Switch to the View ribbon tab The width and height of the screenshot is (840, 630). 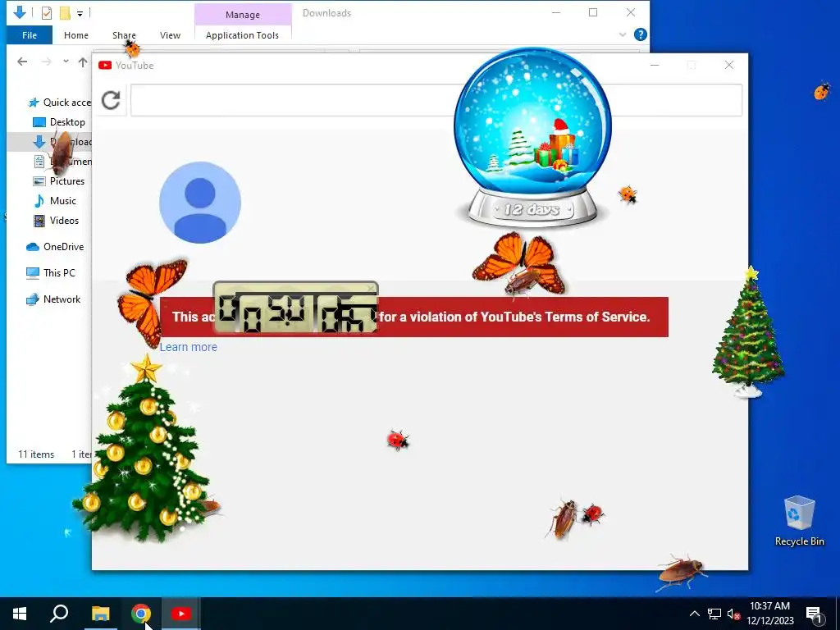pos(170,35)
